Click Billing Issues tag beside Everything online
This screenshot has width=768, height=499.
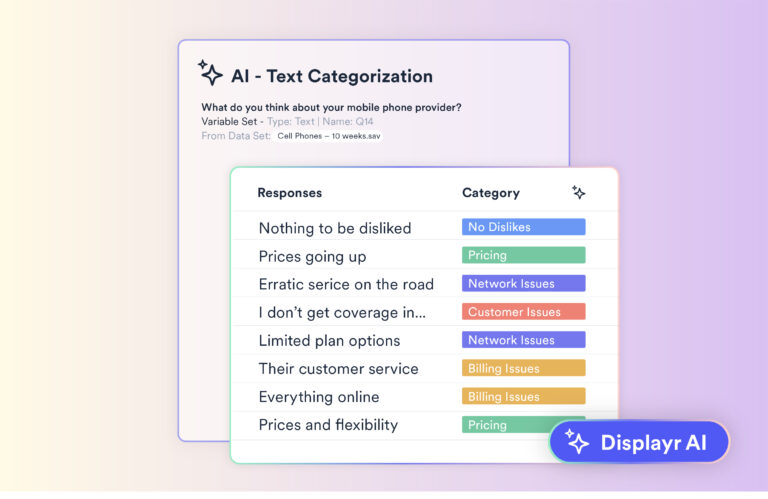point(523,396)
